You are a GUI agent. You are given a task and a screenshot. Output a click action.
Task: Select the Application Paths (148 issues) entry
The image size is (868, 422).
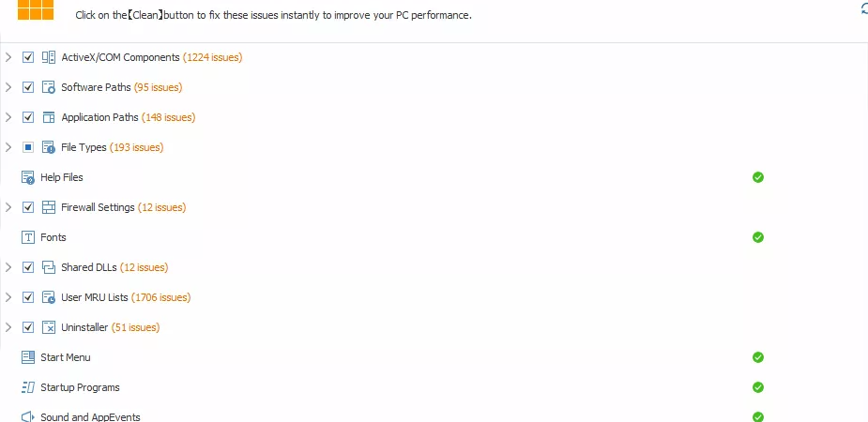[x=128, y=117]
